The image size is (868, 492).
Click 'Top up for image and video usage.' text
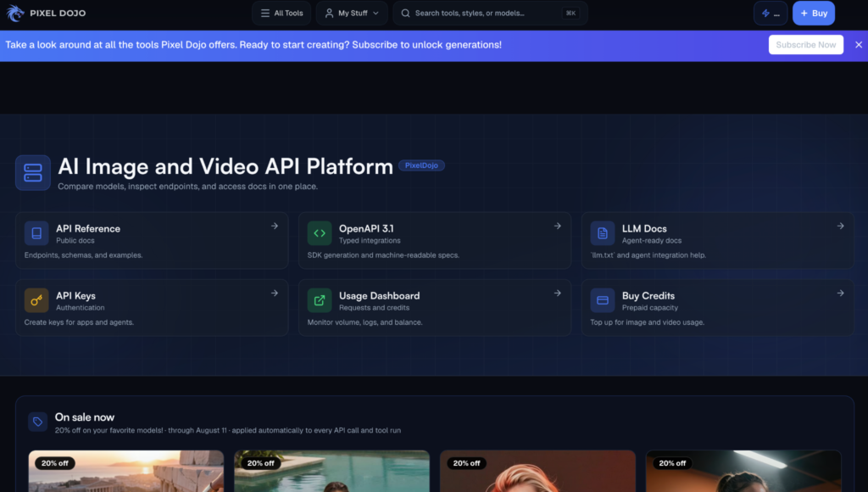coord(647,322)
